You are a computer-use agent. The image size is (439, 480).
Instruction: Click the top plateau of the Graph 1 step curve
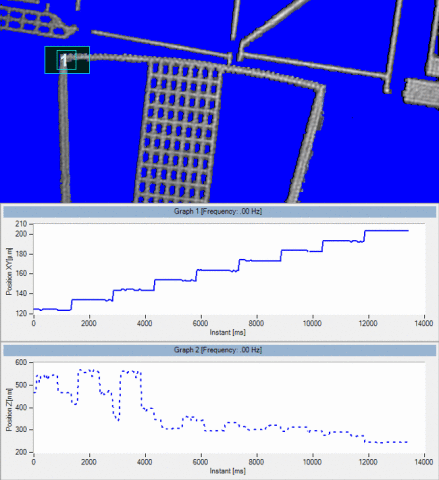[387, 231]
